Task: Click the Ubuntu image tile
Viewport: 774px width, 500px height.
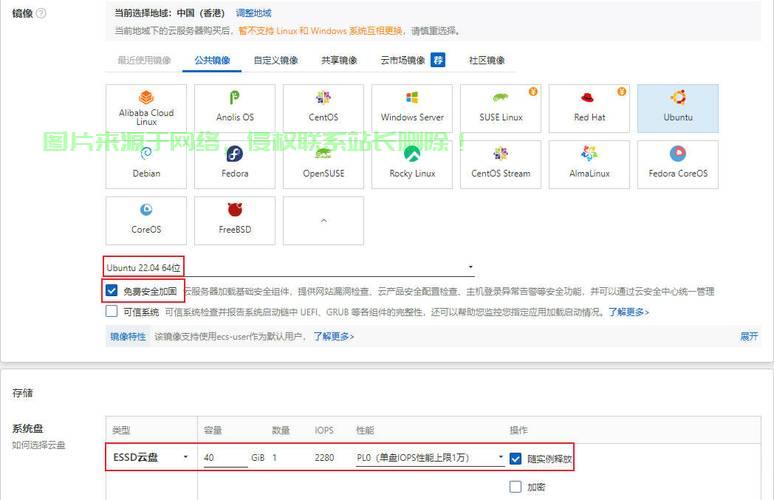Action: 678,108
